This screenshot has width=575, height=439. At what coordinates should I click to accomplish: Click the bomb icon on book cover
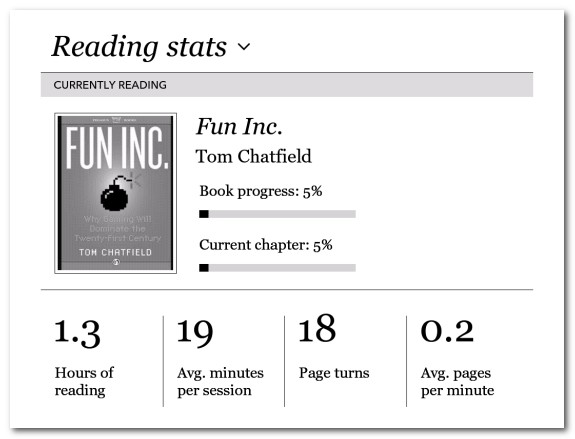(x=117, y=194)
